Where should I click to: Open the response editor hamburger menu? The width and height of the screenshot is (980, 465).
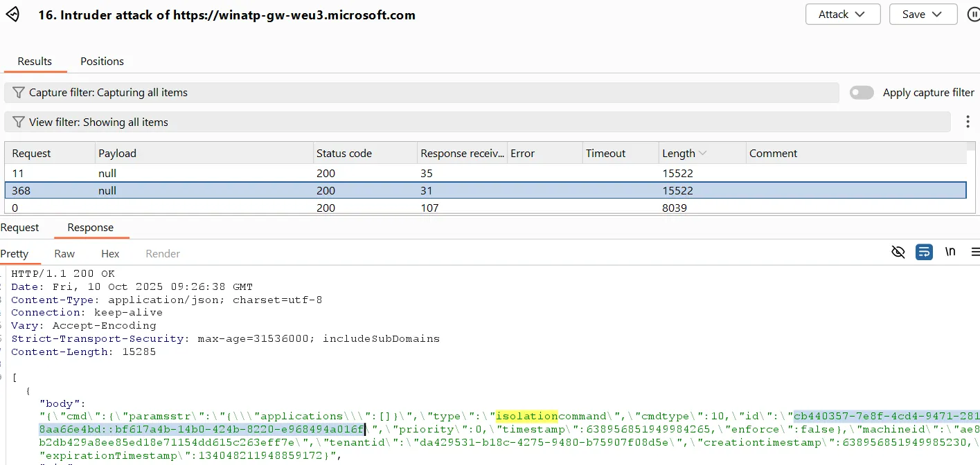(974, 252)
